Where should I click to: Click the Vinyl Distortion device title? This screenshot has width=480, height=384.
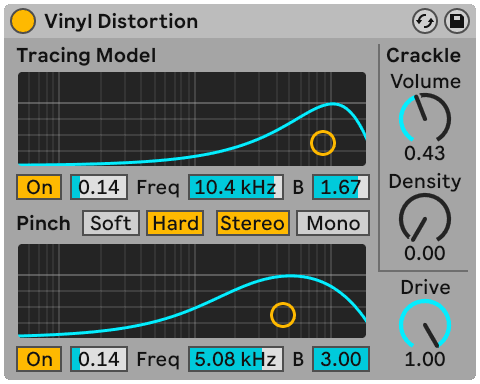121,22
